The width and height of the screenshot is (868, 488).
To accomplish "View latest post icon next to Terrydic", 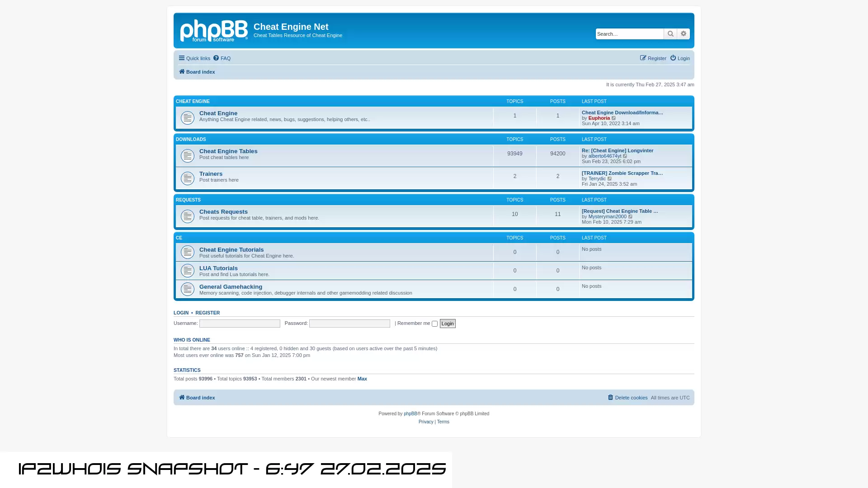I will coord(610,179).
